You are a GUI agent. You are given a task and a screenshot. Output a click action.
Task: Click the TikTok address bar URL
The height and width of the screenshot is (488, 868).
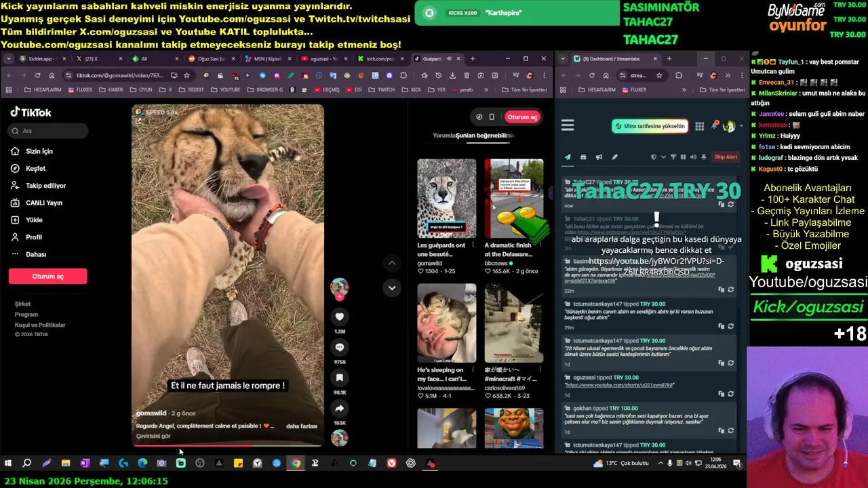pos(119,75)
